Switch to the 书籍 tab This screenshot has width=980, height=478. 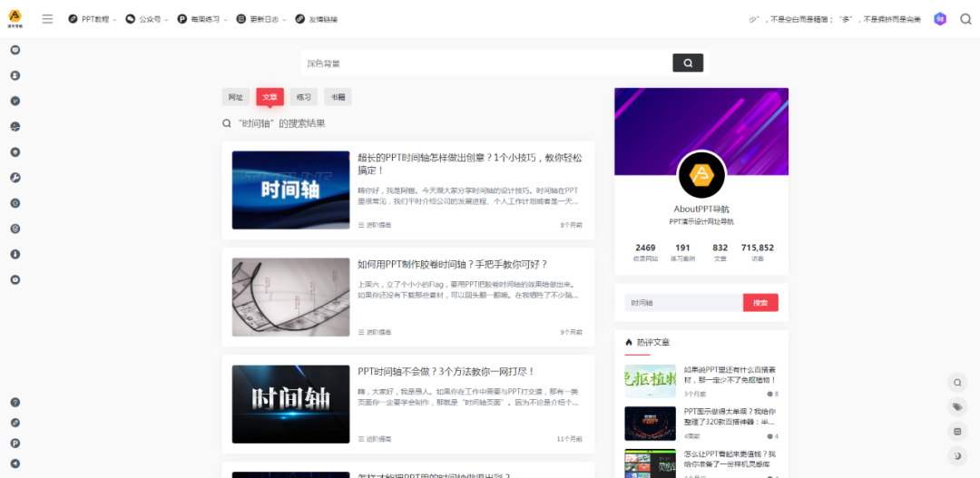tap(338, 97)
